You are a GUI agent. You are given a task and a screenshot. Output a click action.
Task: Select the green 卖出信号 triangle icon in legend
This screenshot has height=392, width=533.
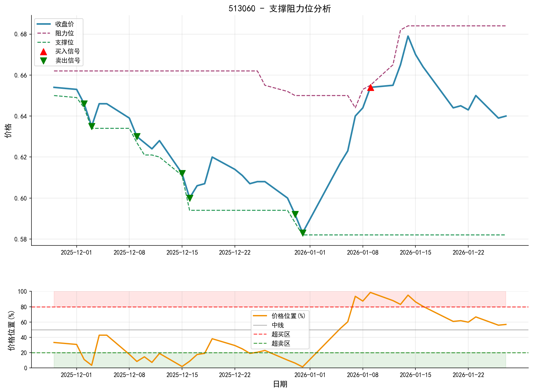pos(44,61)
